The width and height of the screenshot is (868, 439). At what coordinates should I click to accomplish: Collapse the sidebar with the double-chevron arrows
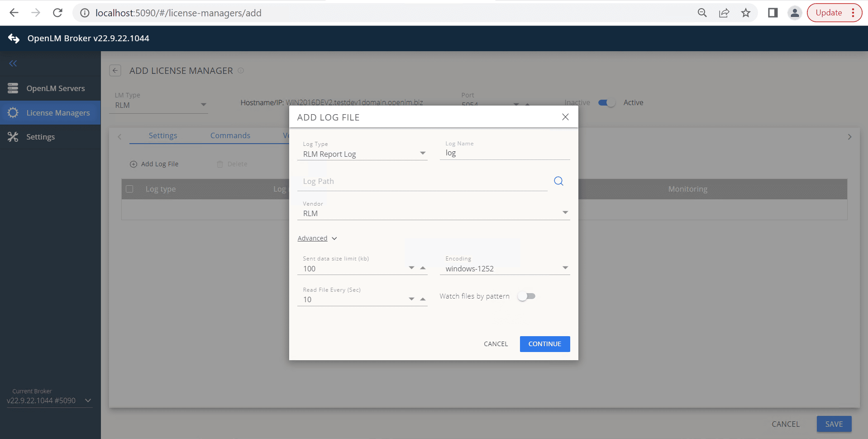[x=13, y=63]
